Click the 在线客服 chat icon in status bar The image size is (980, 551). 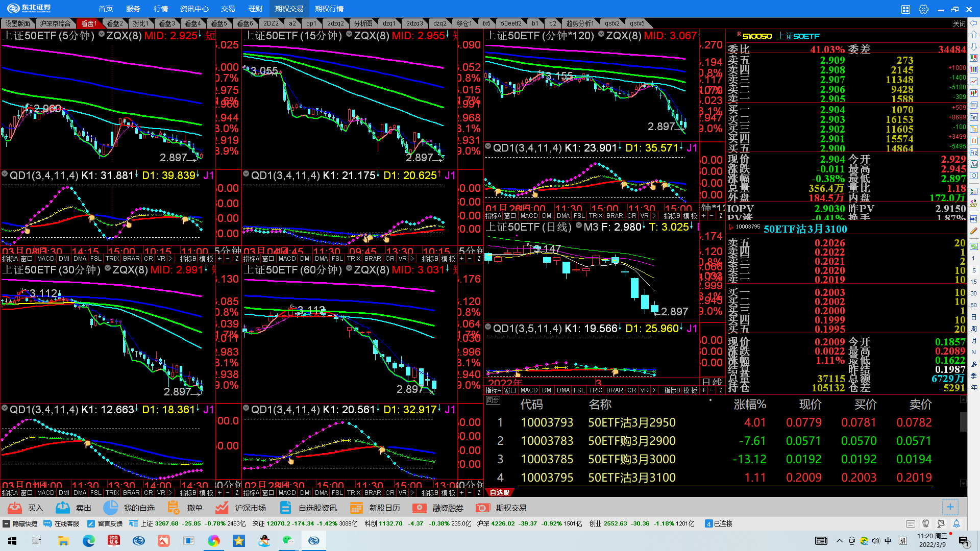point(48,523)
